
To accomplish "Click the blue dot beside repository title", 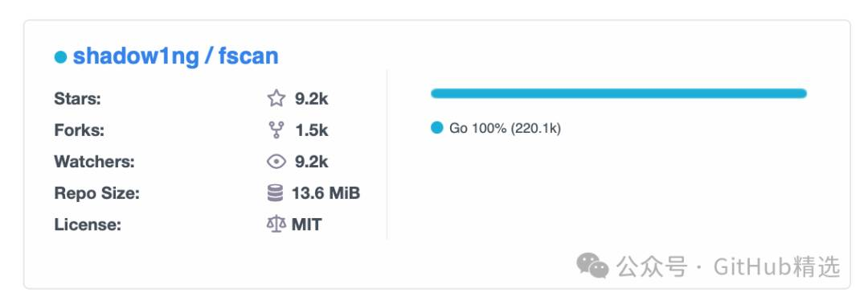I will (x=60, y=56).
